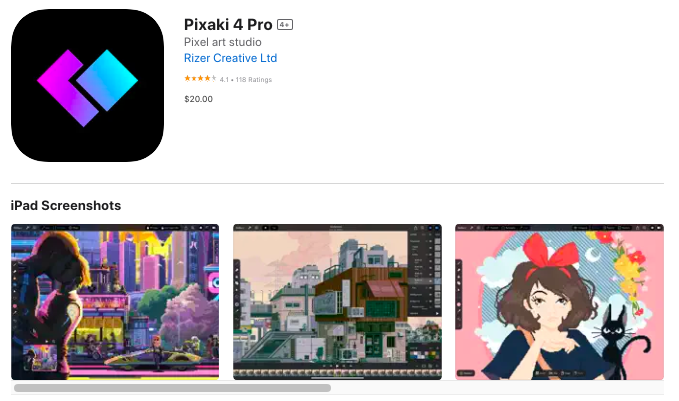The height and width of the screenshot is (401, 679).
Task: Click the 4+ age rating badge
Action: 285,25
